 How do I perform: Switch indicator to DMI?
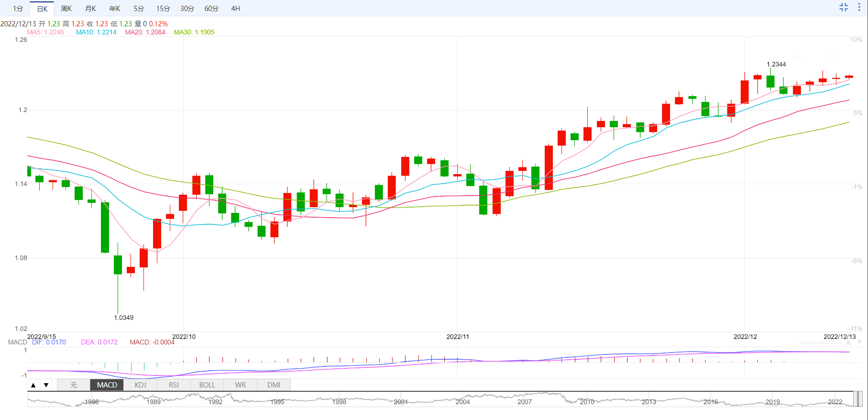point(274,385)
